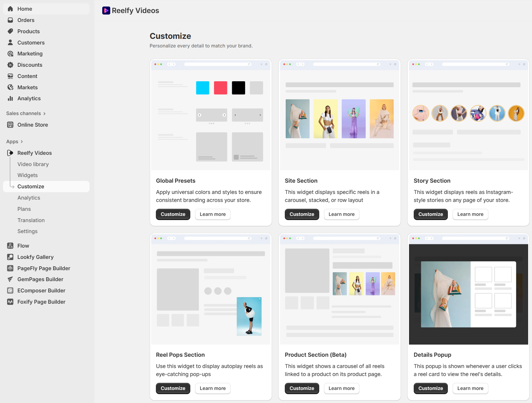This screenshot has height=403, width=532.
Task: Open Settings in Reelfy submenu
Action: tap(28, 231)
